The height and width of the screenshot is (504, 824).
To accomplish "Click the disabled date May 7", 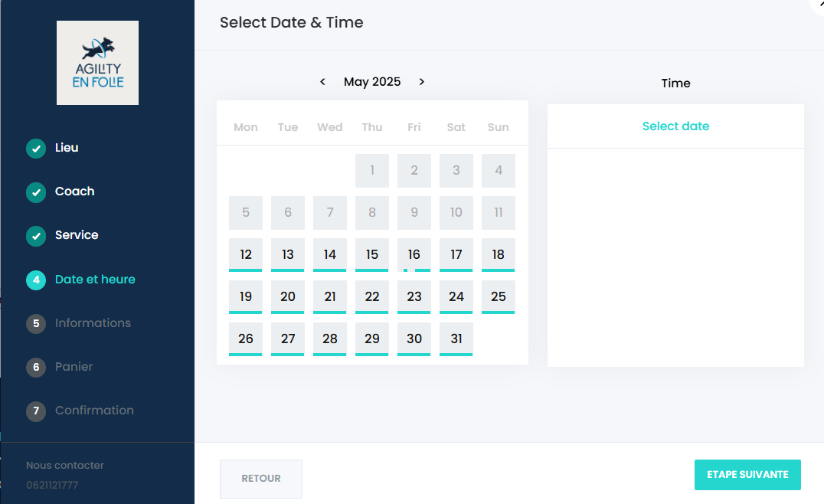I will pyautogui.click(x=329, y=213).
